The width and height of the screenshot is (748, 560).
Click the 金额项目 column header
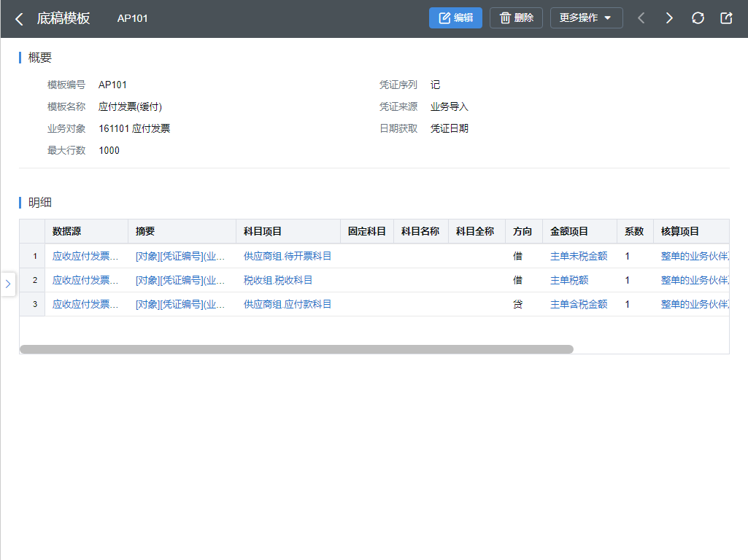(579, 232)
